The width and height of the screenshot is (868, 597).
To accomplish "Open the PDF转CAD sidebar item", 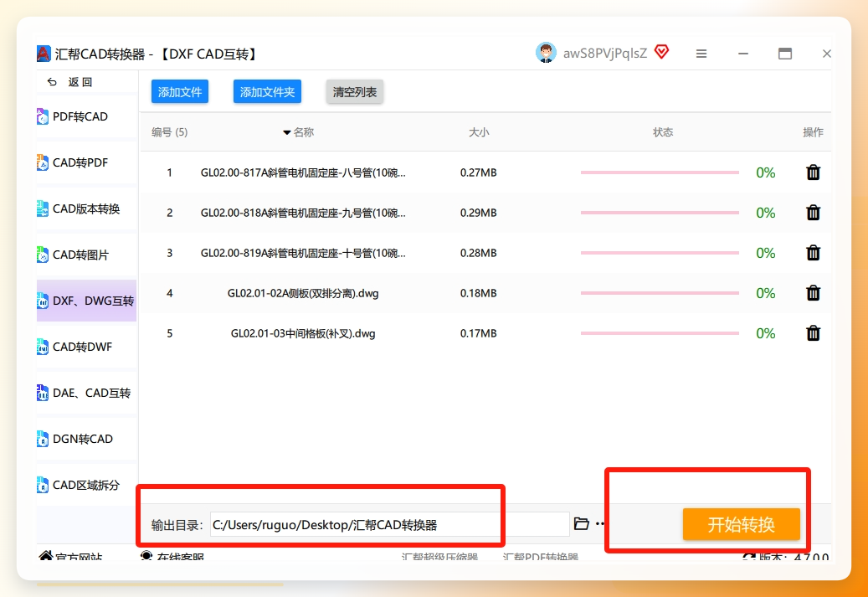I will click(x=86, y=116).
